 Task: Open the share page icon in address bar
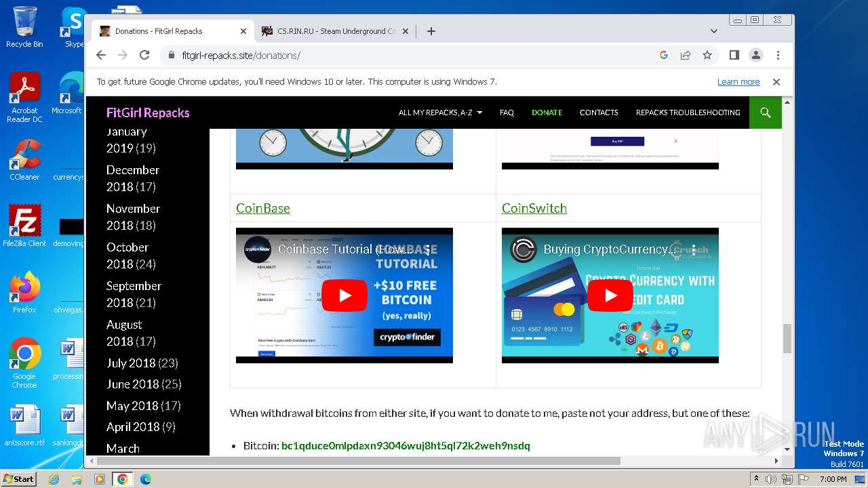tap(686, 55)
